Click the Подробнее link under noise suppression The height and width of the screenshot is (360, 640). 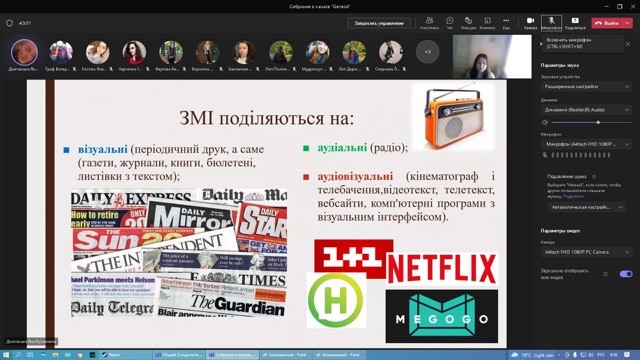[x=573, y=196]
